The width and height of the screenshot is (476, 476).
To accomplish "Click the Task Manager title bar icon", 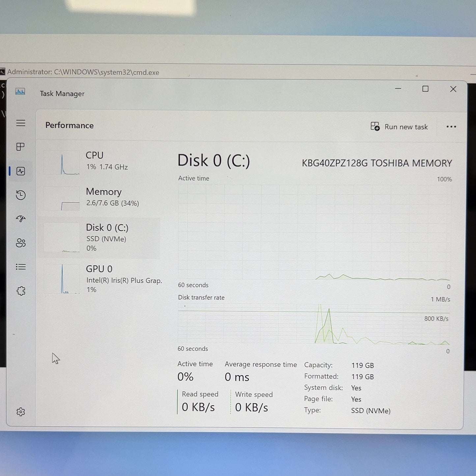I will click(20, 92).
